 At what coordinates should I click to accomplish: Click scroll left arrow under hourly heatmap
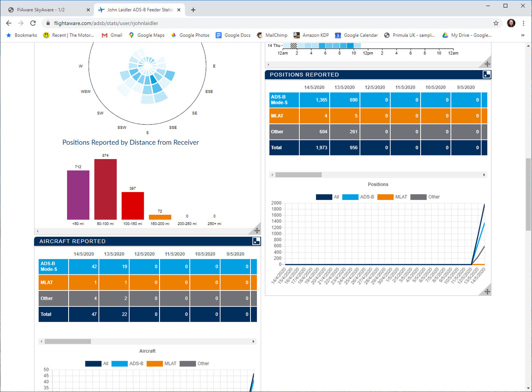[x=268, y=64]
